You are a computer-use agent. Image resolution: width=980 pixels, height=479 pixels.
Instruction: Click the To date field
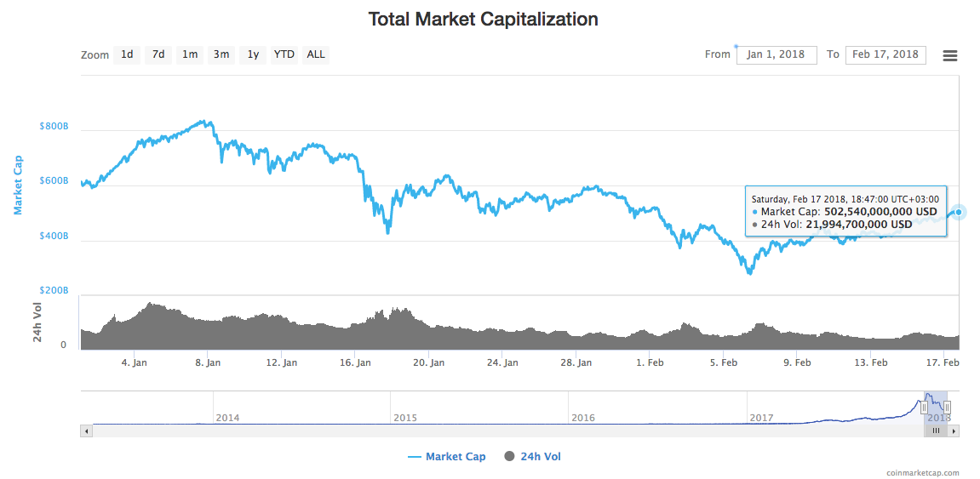(x=885, y=54)
